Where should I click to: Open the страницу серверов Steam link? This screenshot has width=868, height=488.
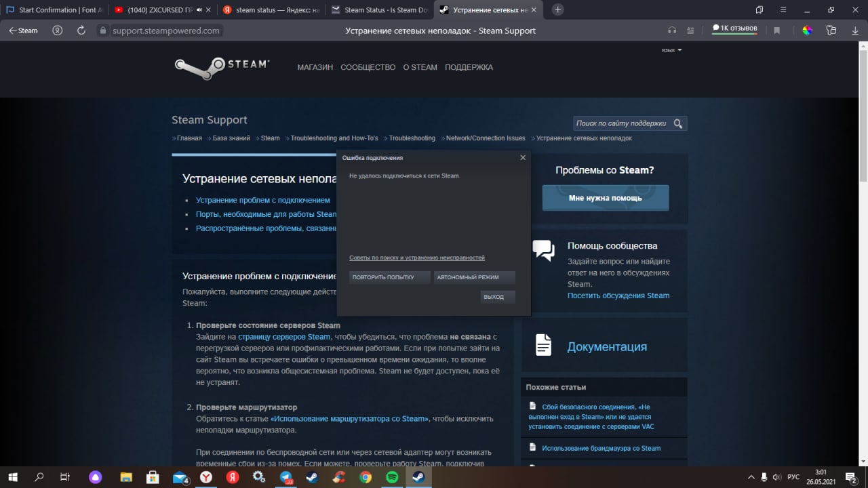click(284, 337)
